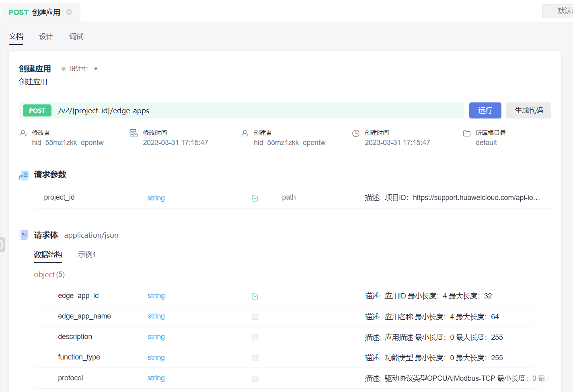Click the API path /v2/{project_id}/edge-apps
Image resolution: width=573 pixels, height=392 pixels.
click(104, 110)
